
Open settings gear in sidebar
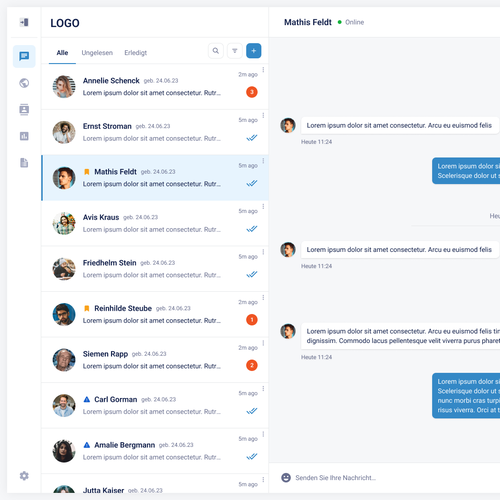click(x=24, y=476)
